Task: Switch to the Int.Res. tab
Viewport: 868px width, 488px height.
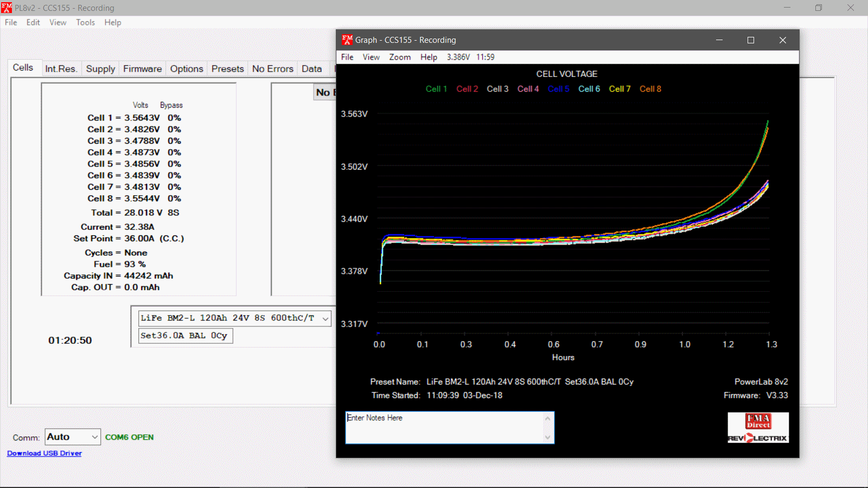Action: (x=61, y=69)
